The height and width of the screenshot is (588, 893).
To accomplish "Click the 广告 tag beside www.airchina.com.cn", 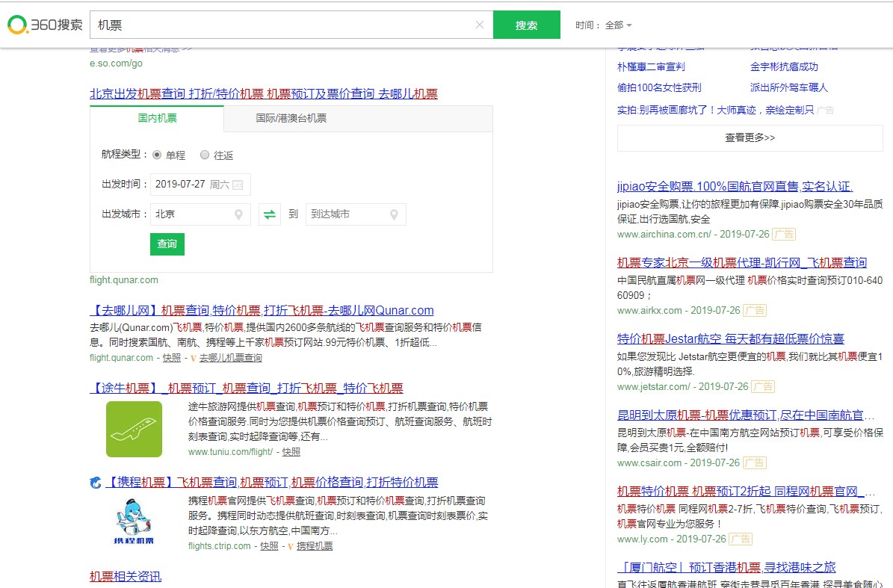I will point(784,234).
